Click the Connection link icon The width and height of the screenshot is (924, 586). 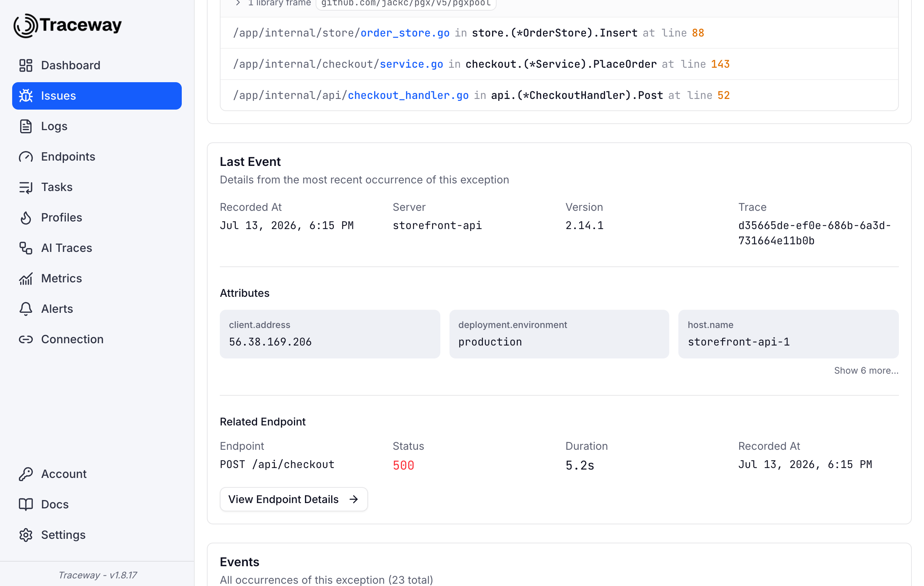click(x=26, y=339)
